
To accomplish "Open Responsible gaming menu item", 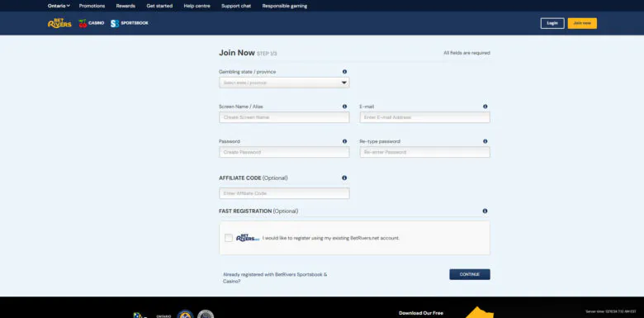I will 285,6.
